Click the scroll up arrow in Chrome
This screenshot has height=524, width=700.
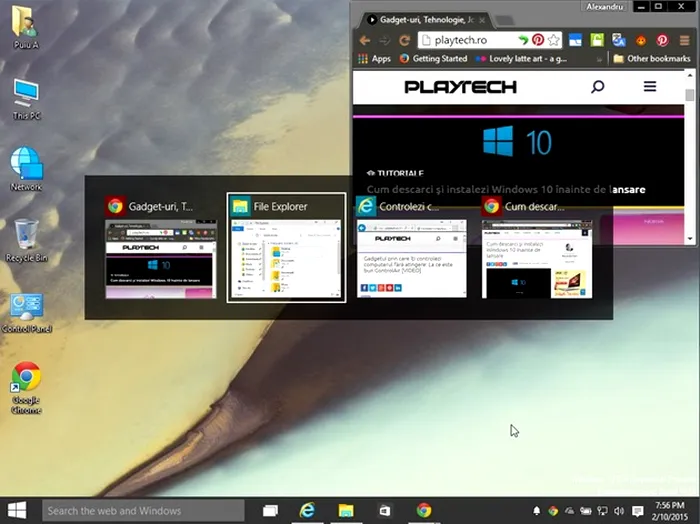click(x=690, y=75)
